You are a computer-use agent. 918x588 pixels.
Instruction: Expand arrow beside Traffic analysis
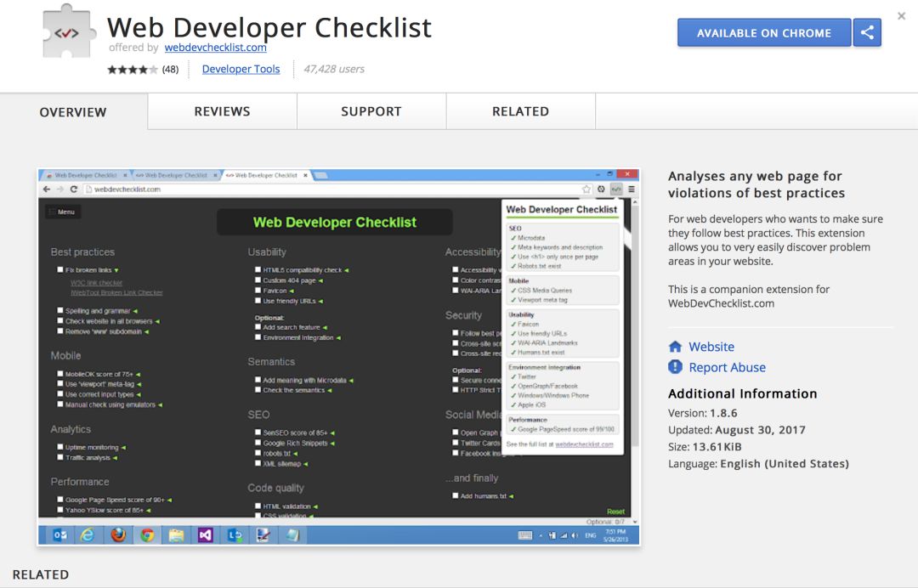click(116, 458)
